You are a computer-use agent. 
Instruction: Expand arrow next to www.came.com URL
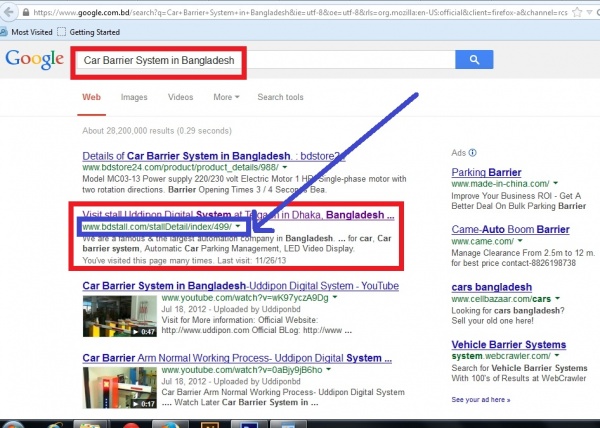point(520,241)
